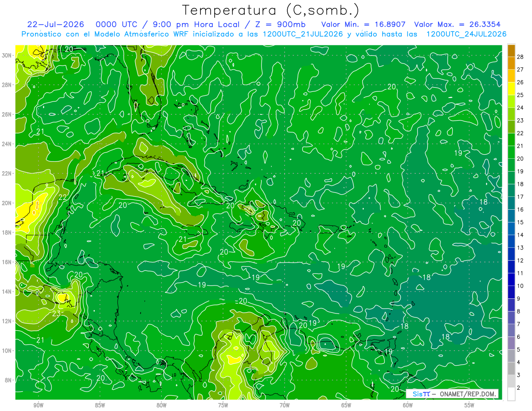The width and height of the screenshot is (532, 411).
Task: Click the color scale label 10
Action: tap(520, 286)
